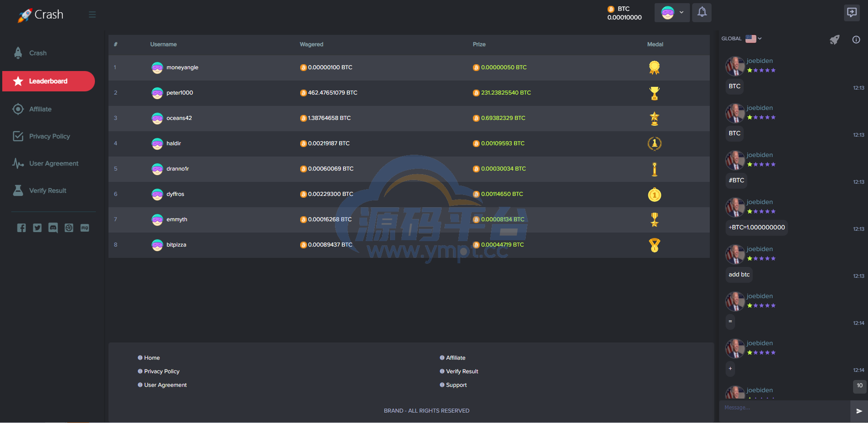
Task: Follow the footer Affiliate link
Action: (456, 358)
